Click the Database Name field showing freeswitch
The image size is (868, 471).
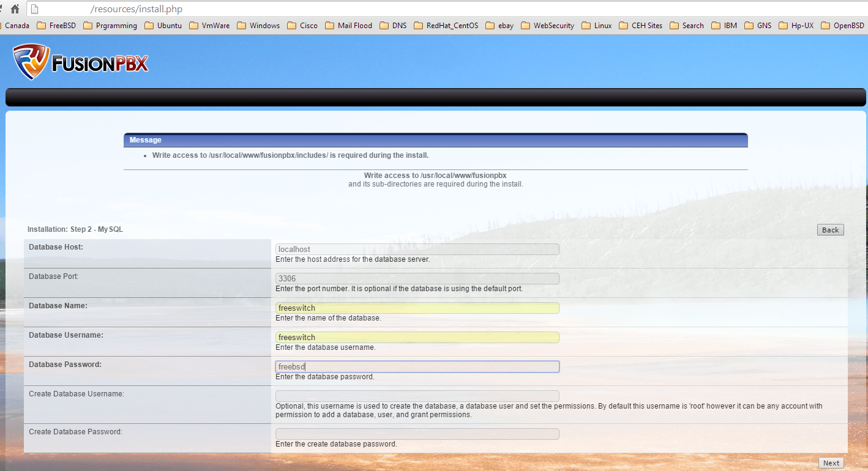[x=417, y=308]
